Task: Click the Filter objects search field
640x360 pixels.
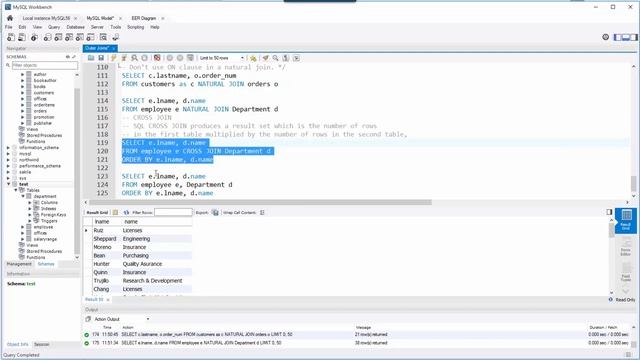Action: click(x=44, y=65)
